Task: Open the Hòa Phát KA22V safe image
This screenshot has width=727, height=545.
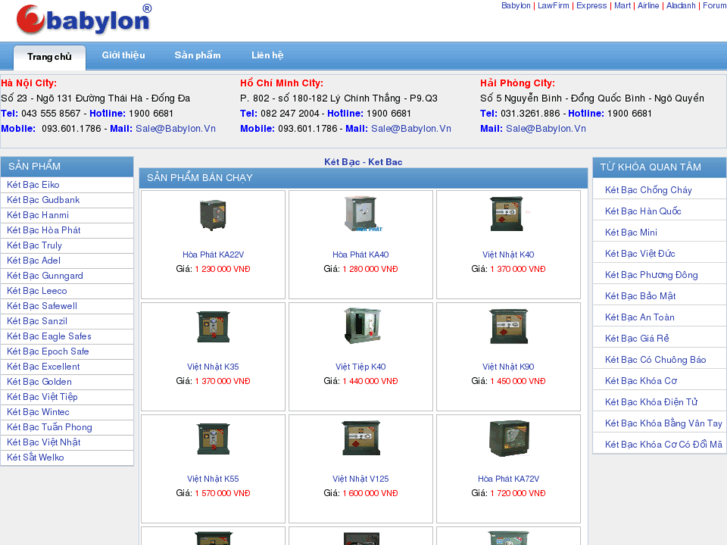Action: pos(213,215)
